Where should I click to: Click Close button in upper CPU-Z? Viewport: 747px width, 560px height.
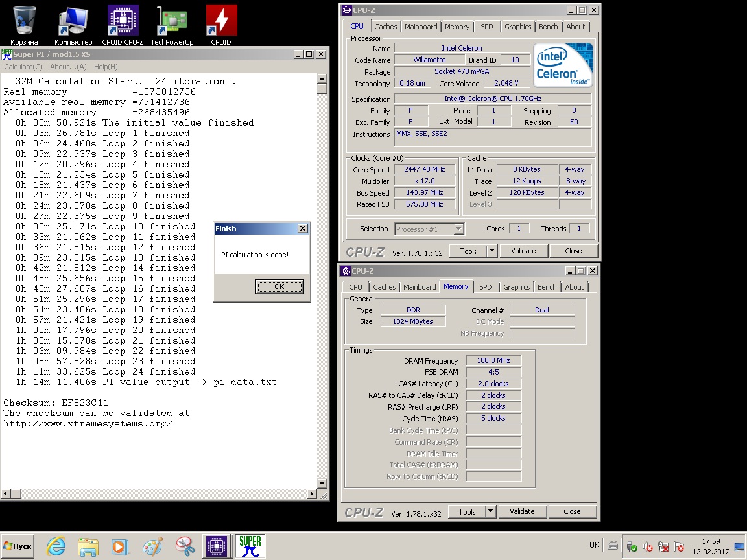573,251
